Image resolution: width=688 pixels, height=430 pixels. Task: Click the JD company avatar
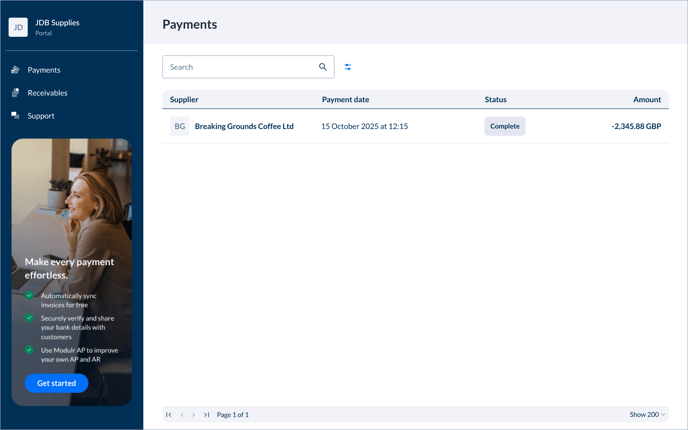point(18,27)
